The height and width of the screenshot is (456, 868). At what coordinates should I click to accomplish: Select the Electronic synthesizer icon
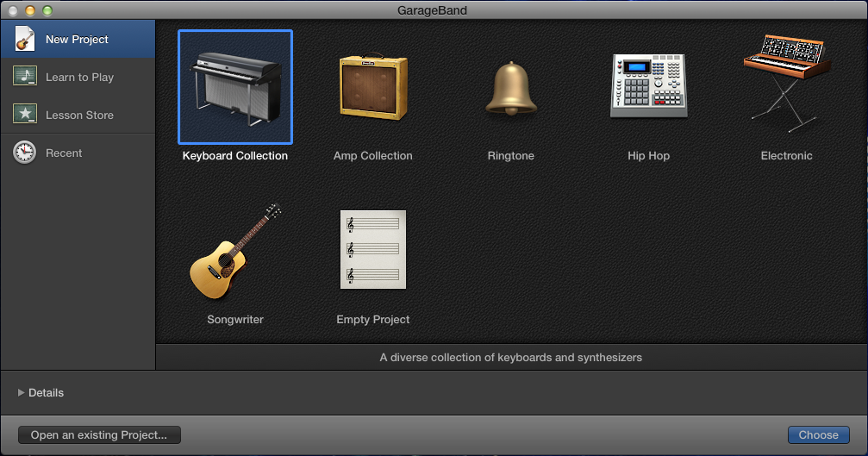[x=787, y=83]
